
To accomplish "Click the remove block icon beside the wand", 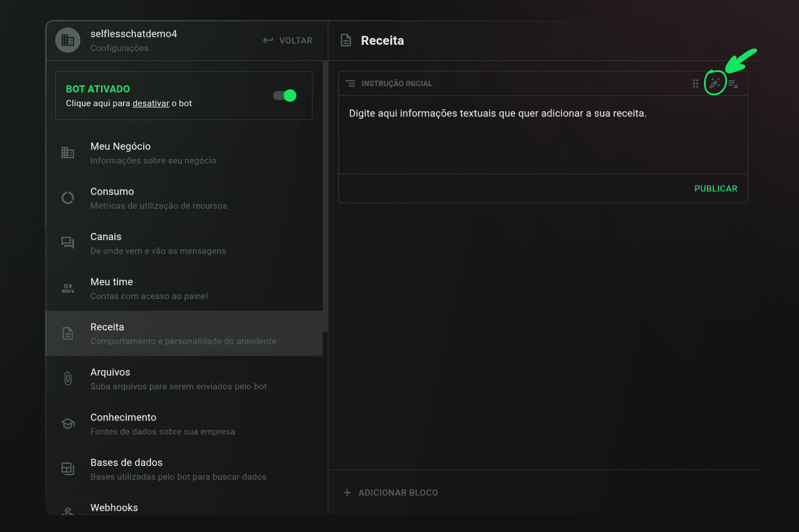I will click(733, 84).
